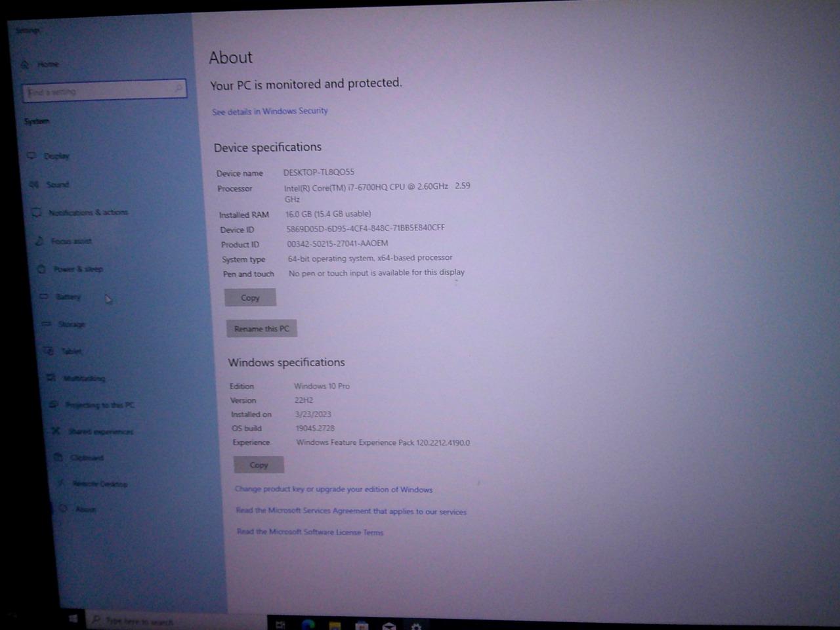This screenshot has width=840, height=630.
Task: Open the Microsoft Services Agreement link
Action: click(351, 511)
